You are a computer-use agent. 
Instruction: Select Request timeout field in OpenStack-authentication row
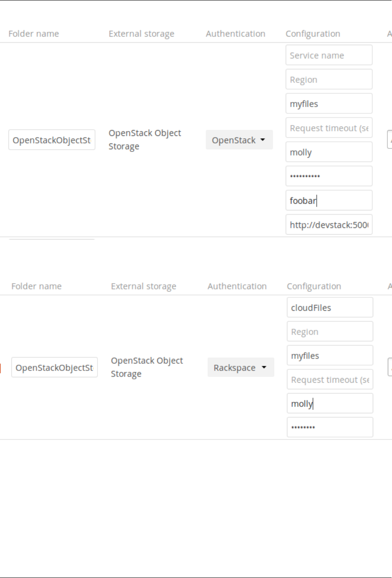[x=329, y=128]
